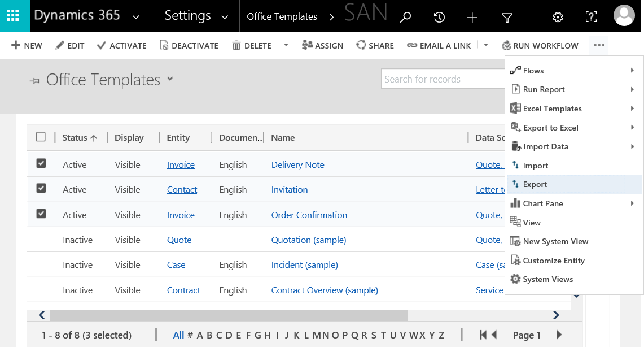Open Contract Overview (sample) link
The height and width of the screenshot is (347, 644).
pos(325,290)
